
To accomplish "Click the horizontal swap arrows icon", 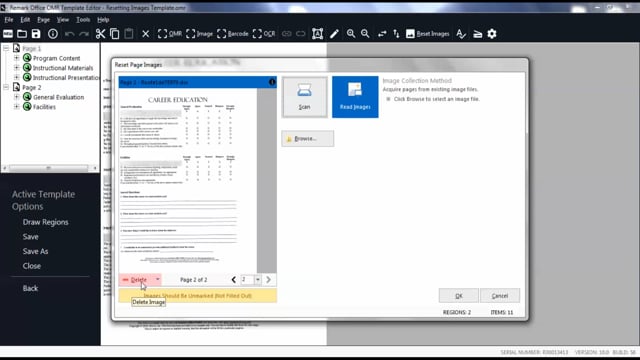I will (x=382, y=34).
